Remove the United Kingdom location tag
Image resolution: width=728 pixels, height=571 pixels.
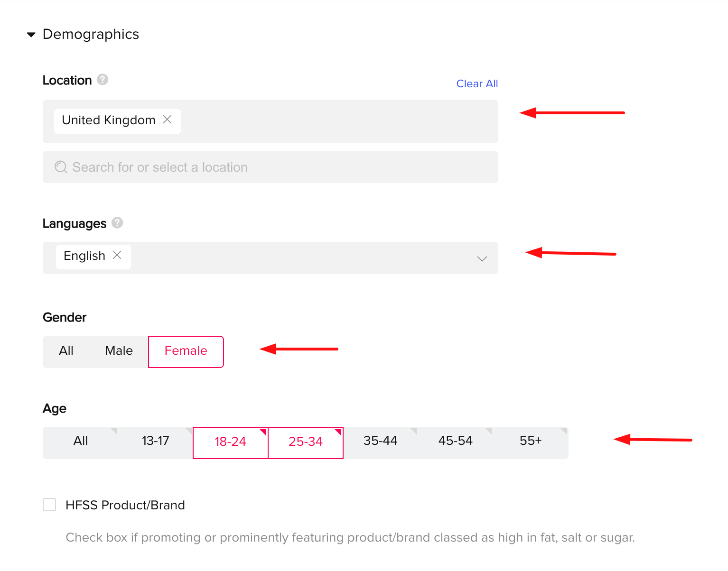pos(167,120)
